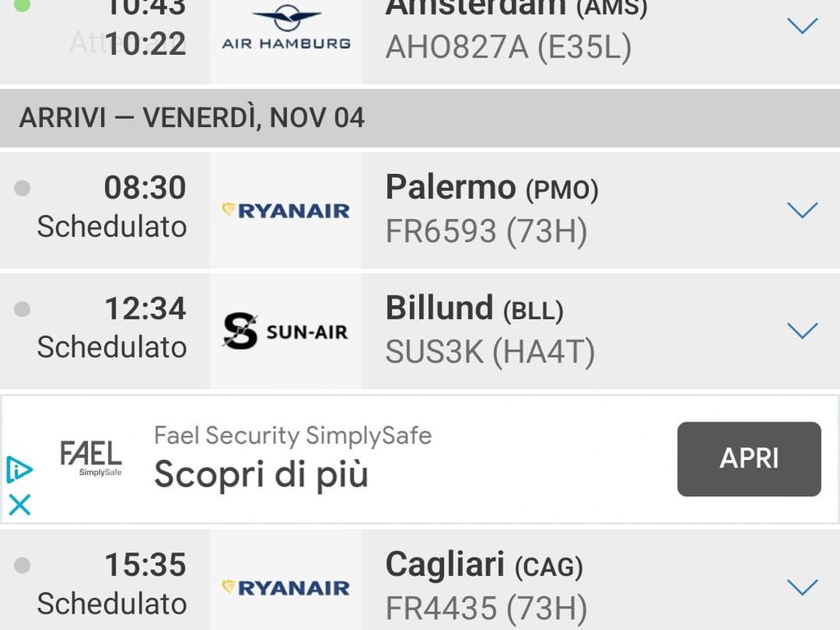Expand the Amsterdam flight details chevron
The width and height of the screenshot is (840, 630).
[802, 26]
